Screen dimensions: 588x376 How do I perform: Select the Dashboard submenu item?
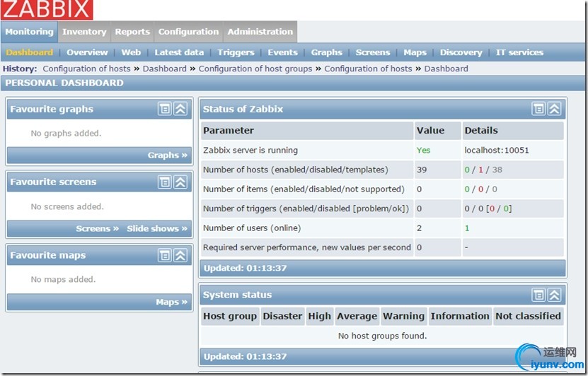[x=29, y=52]
